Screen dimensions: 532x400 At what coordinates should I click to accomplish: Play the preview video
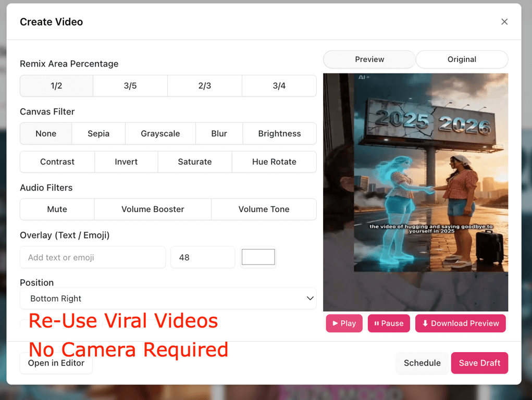(344, 323)
